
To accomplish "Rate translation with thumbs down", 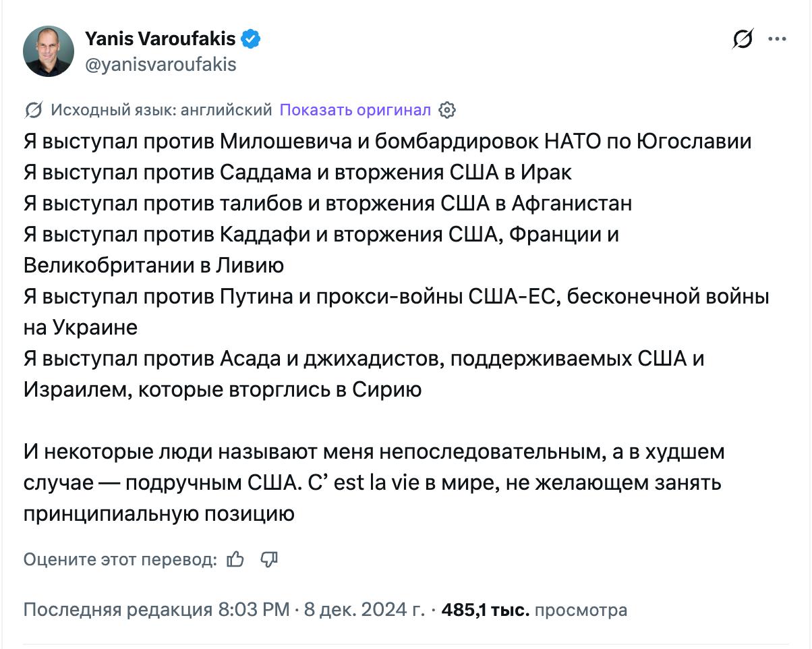I will click(269, 559).
